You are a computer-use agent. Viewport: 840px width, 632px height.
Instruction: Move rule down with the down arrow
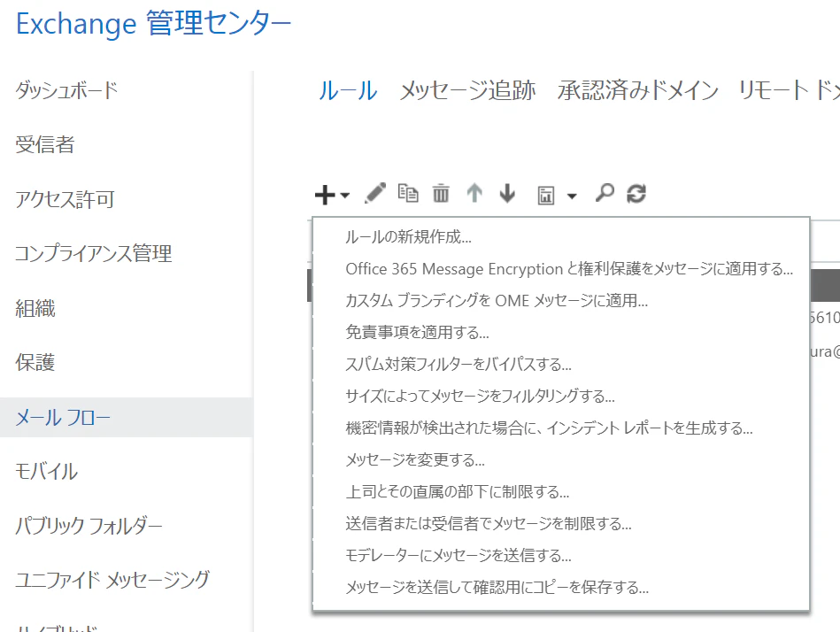pos(507,193)
